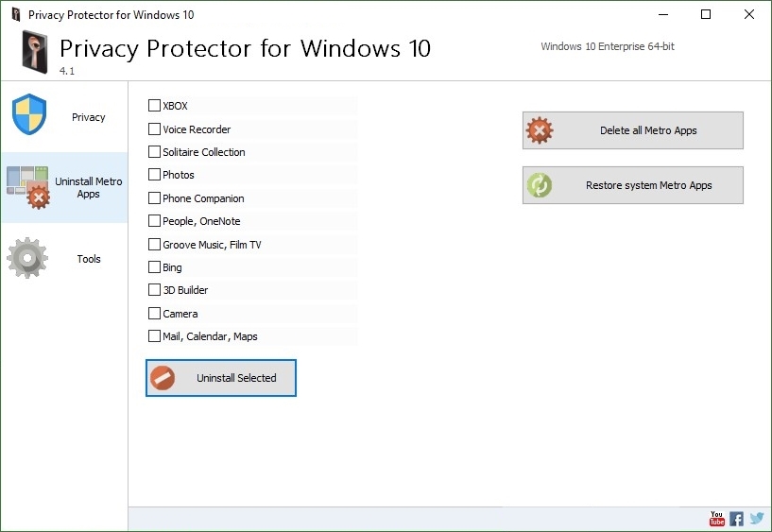Check the 3D Builder checkbox
This screenshot has height=532, width=772.
click(154, 289)
